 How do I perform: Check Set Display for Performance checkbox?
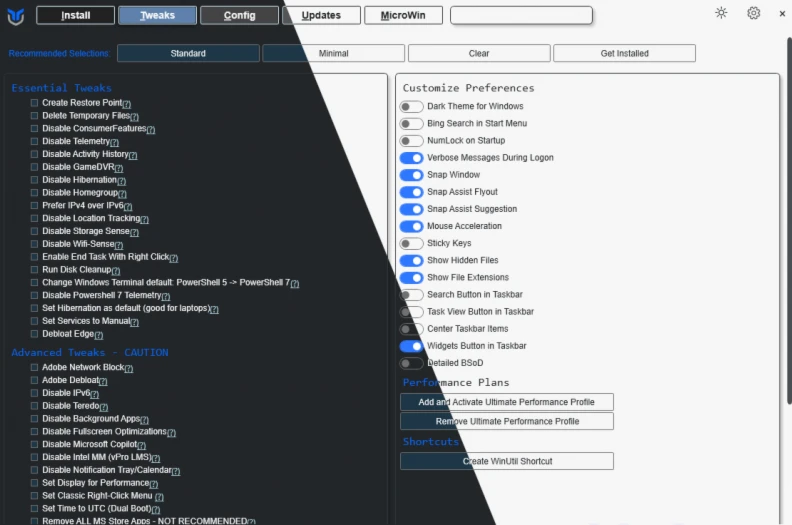click(34, 483)
